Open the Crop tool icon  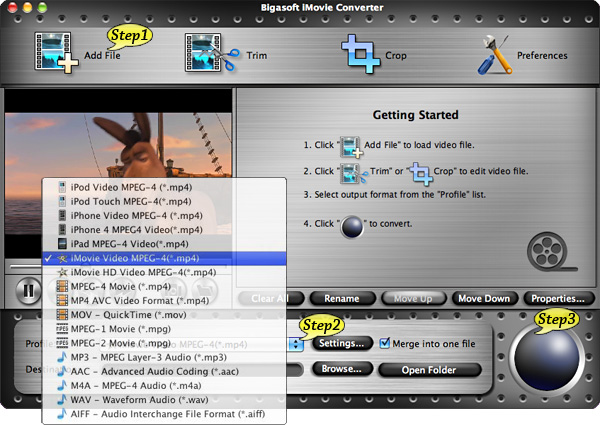point(360,54)
